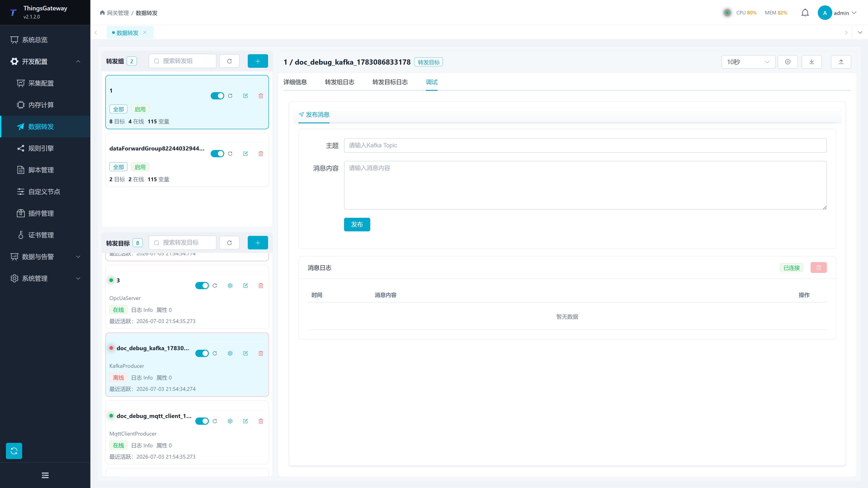Delete the doc_debug_kafka target

261,353
